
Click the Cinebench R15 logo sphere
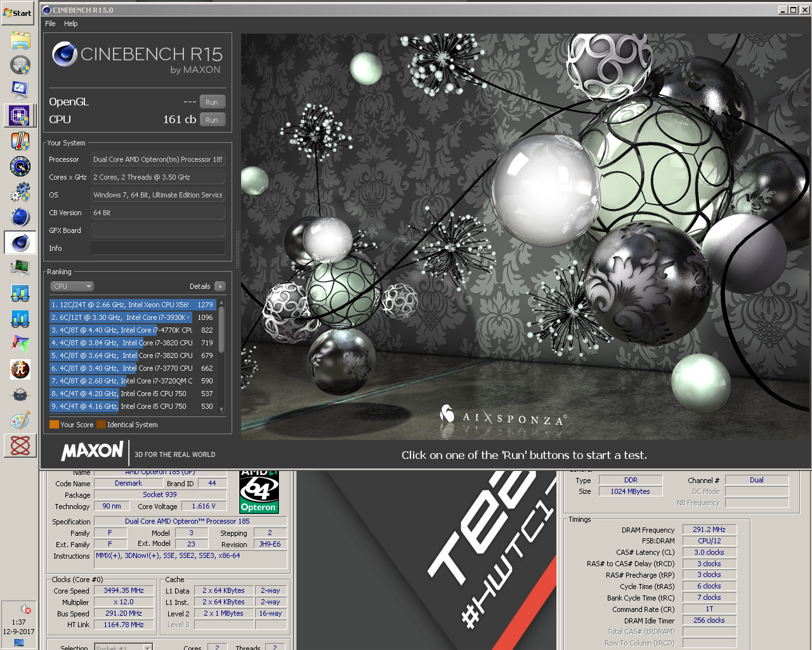[65, 54]
